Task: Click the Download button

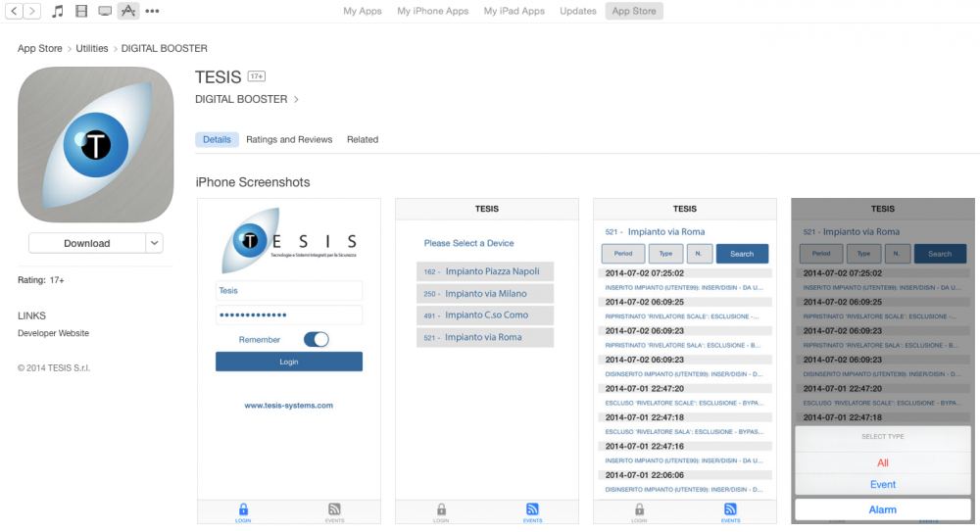Action: [x=87, y=243]
